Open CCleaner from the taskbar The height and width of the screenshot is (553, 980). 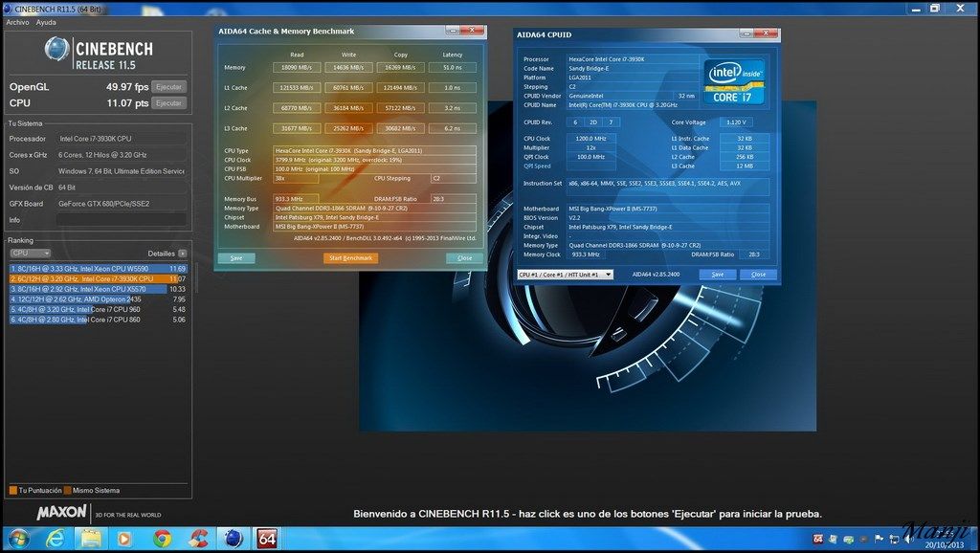(x=199, y=538)
